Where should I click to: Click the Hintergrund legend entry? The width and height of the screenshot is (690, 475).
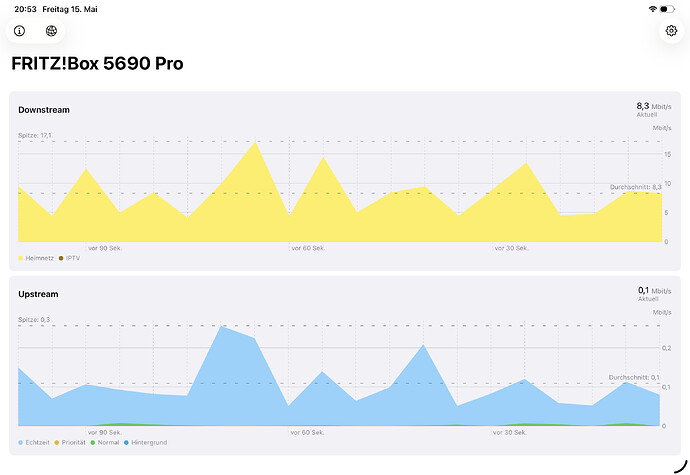(146, 442)
